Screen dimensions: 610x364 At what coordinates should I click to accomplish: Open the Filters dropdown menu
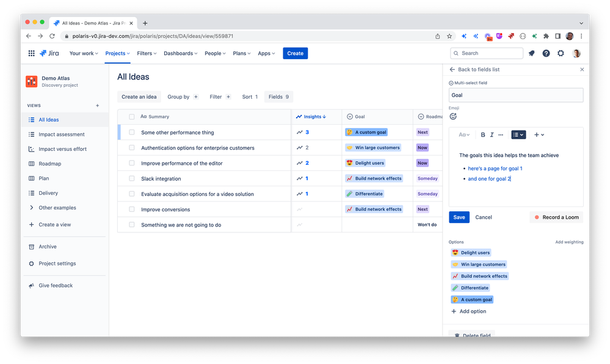tap(147, 53)
